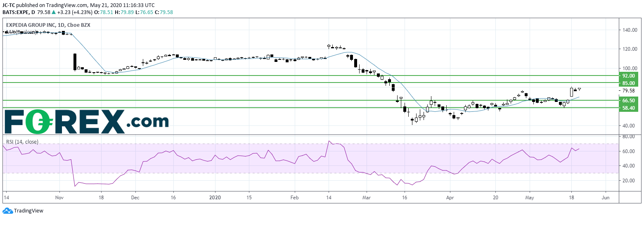644x229 pixels.
Task: Click the 20.00 label on the RSI axis
Action: pos(628,181)
